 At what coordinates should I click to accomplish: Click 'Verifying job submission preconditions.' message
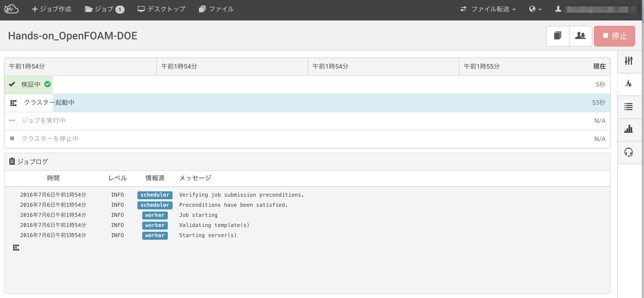coord(242,195)
